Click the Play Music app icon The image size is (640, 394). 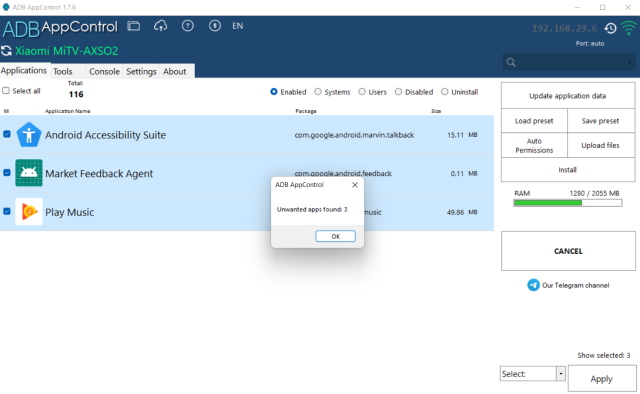[29, 211]
